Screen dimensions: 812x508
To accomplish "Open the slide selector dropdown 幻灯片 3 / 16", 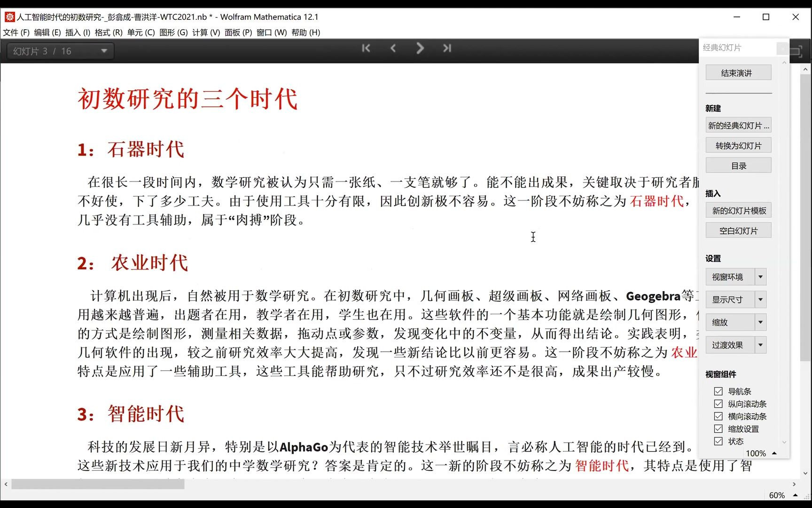I will point(60,51).
